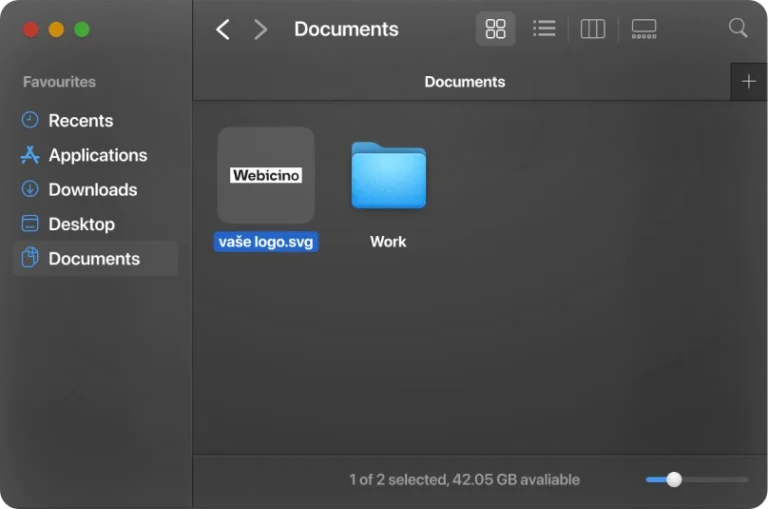Screen dimensions: 768x509
Task: Switch to gallery view
Action: pos(644,29)
